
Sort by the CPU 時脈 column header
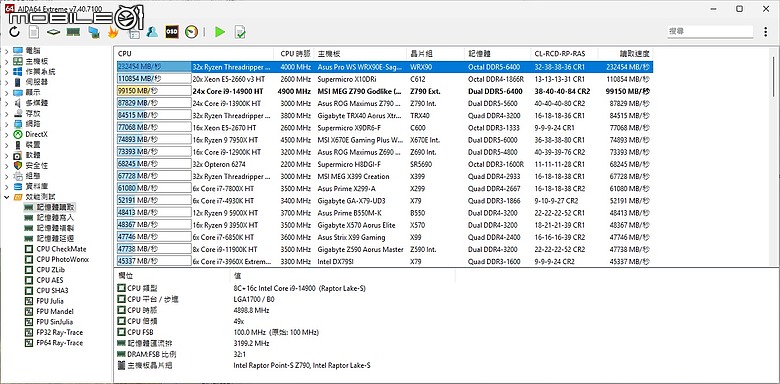click(x=295, y=54)
